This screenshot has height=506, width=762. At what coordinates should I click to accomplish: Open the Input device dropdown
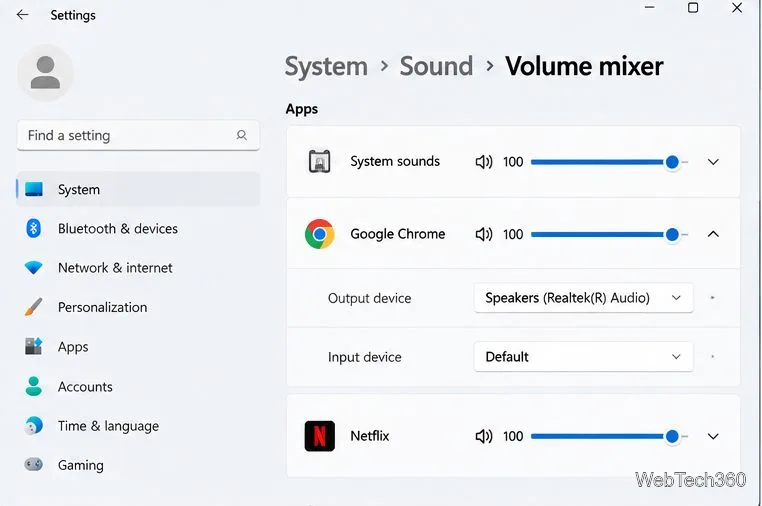(583, 356)
